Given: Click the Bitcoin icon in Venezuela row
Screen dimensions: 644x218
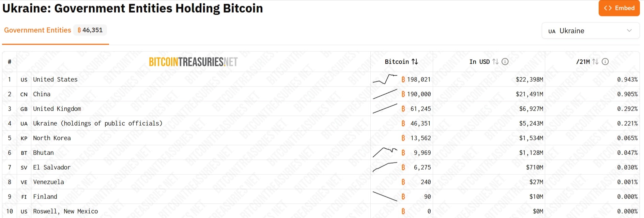Looking at the screenshot, I should [403, 182].
